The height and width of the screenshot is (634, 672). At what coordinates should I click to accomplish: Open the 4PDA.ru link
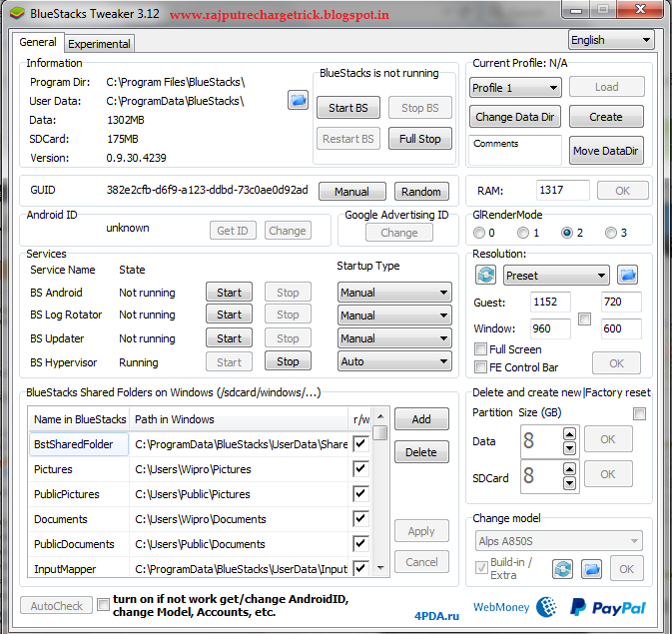tap(436, 616)
